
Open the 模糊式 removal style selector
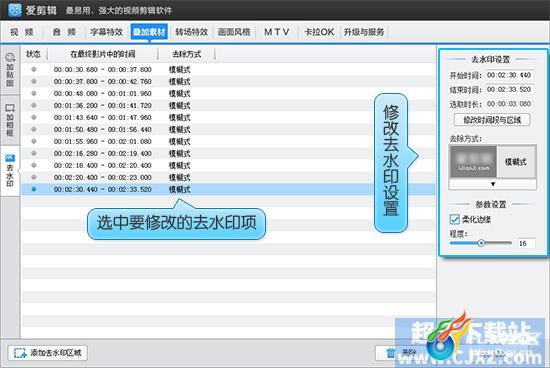[x=492, y=162]
